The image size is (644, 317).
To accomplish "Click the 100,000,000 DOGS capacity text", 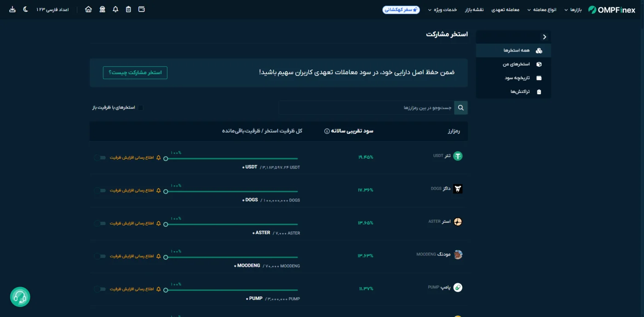I will (281, 200).
